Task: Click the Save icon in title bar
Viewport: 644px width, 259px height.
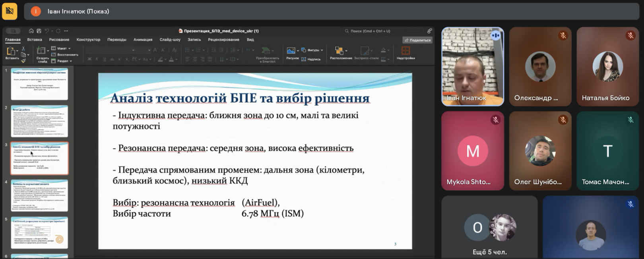Action: [x=39, y=31]
